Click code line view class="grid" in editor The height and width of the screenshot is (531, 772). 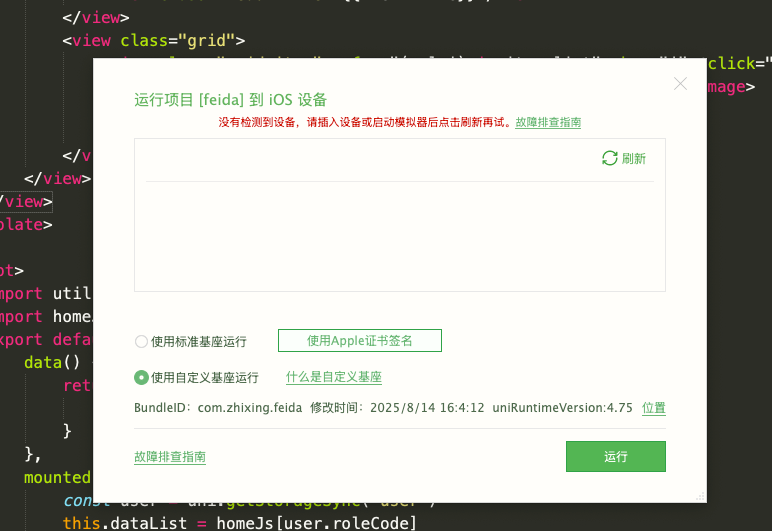(x=154, y=40)
